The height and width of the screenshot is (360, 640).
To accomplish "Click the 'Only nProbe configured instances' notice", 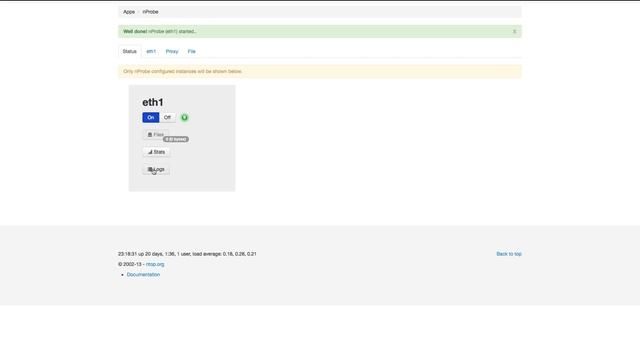I will [x=320, y=71].
